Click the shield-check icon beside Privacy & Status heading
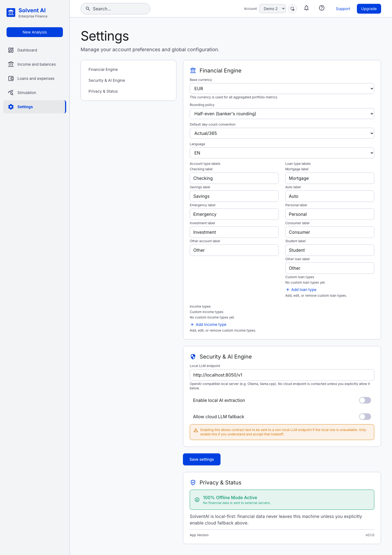The height and width of the screenshot is (555, 392). [x=193, y=483]
